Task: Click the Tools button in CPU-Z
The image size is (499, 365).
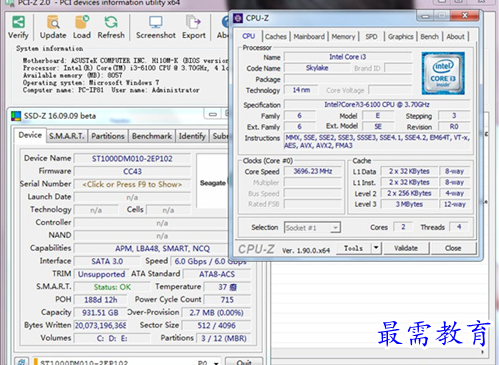Action: click(353, 248)
